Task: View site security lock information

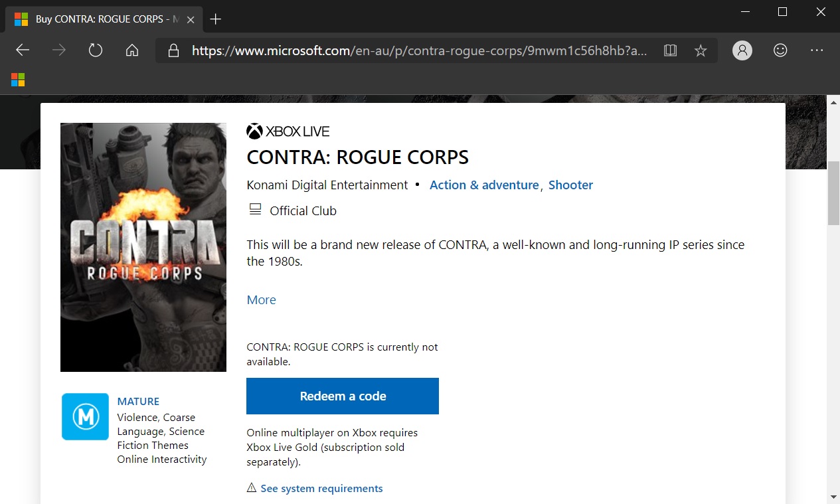Action: pos(174,50)
